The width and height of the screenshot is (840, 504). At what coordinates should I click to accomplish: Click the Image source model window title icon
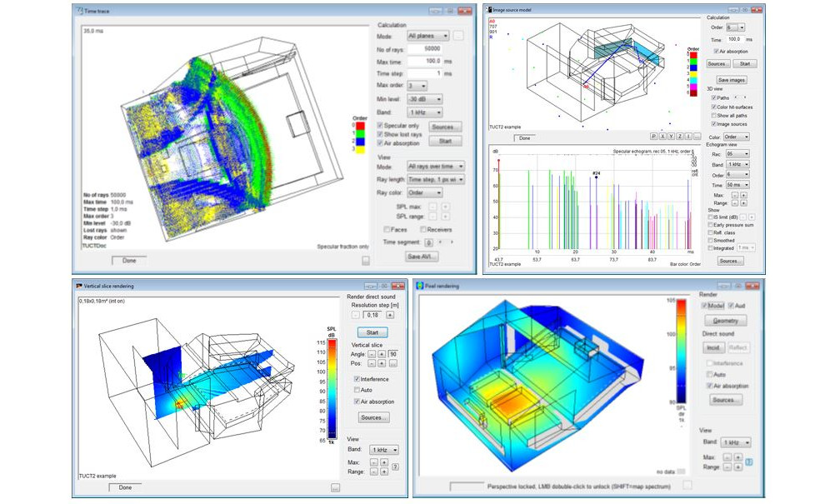[x=488, y=10]
